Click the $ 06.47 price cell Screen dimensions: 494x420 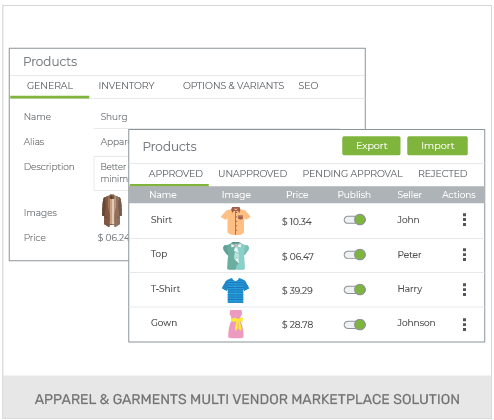point(298,257)
